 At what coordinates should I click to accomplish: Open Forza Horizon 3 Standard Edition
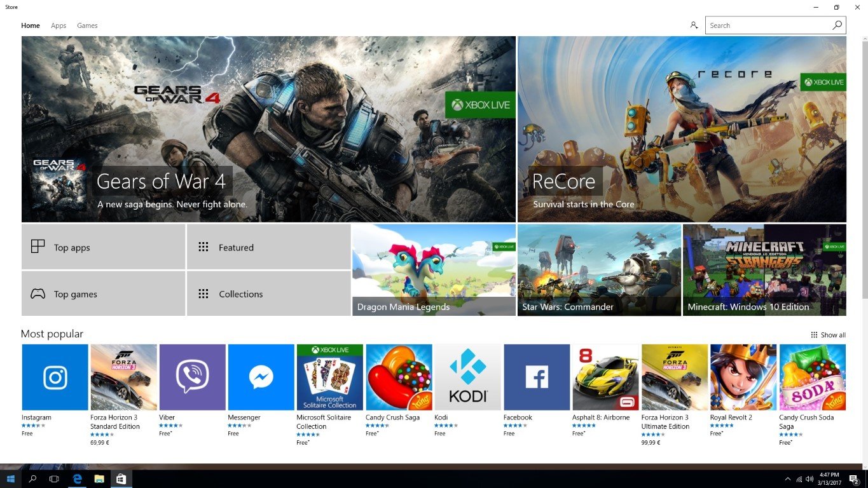(x=123, y=377)
